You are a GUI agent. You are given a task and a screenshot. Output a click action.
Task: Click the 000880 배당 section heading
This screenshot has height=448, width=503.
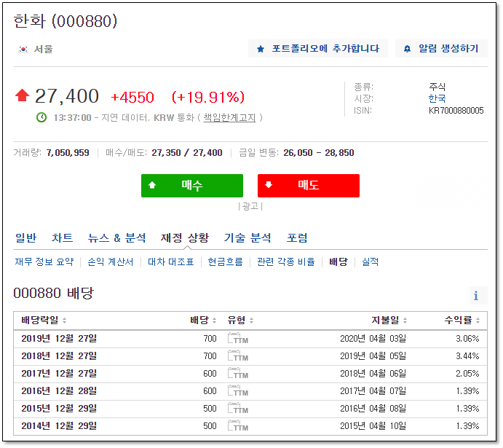click(x=53, y=293)
